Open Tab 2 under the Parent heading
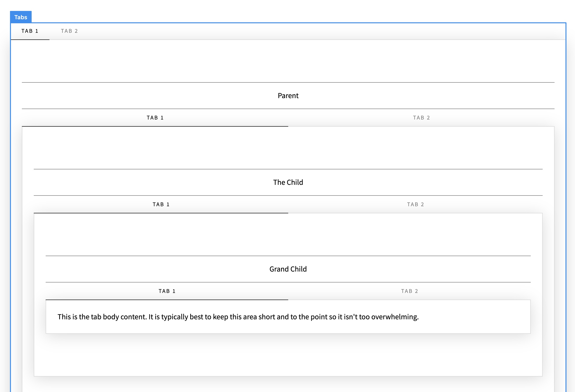The height and width of the screenshot is (392, 575). [421, 118]
